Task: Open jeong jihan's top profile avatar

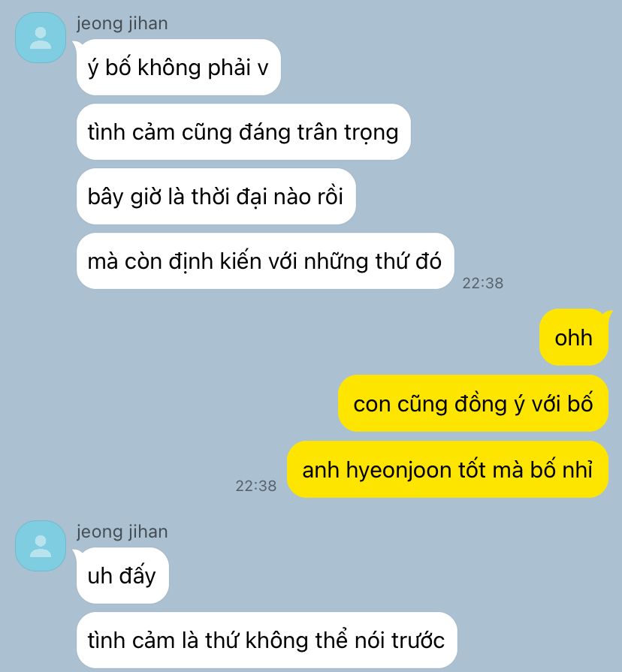Action: pos(41,38)
